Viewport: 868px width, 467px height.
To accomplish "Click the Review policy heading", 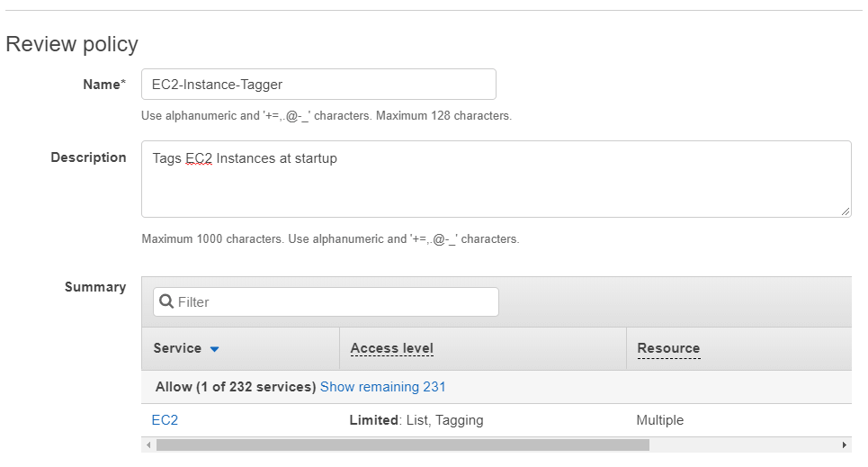I will pyautogui.click(x=72, y=44).
